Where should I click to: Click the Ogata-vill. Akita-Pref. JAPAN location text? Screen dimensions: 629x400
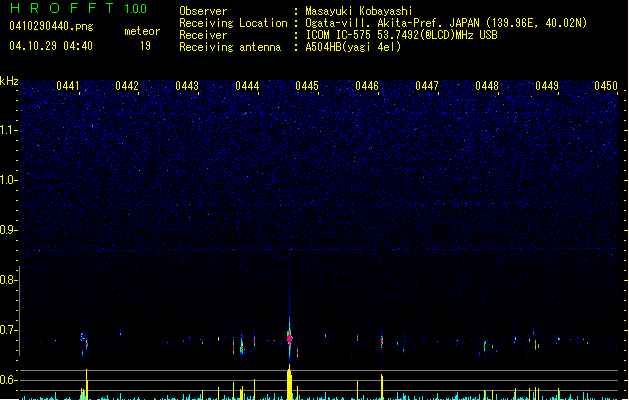pyautogui.click(x=446, y=23)
